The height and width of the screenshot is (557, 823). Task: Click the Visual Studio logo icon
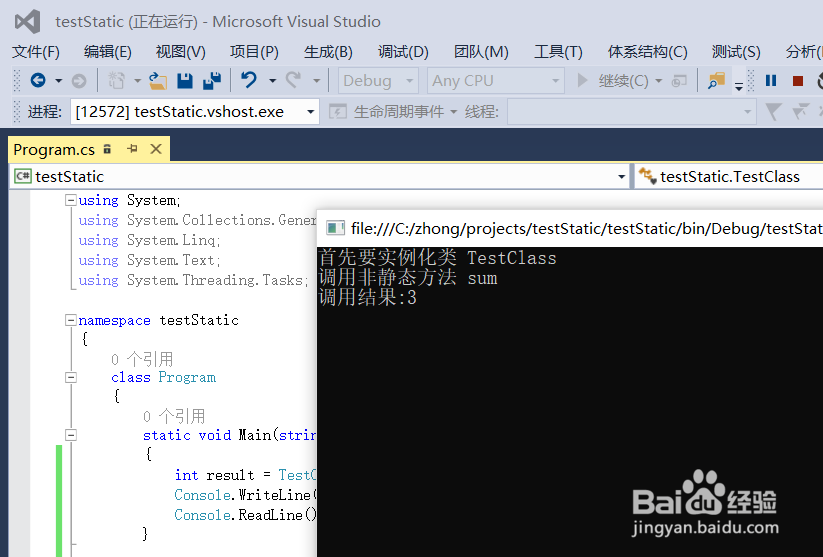27,22
